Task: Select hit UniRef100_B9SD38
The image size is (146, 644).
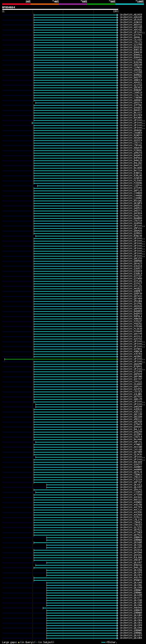Action: [x=131, y=48]
